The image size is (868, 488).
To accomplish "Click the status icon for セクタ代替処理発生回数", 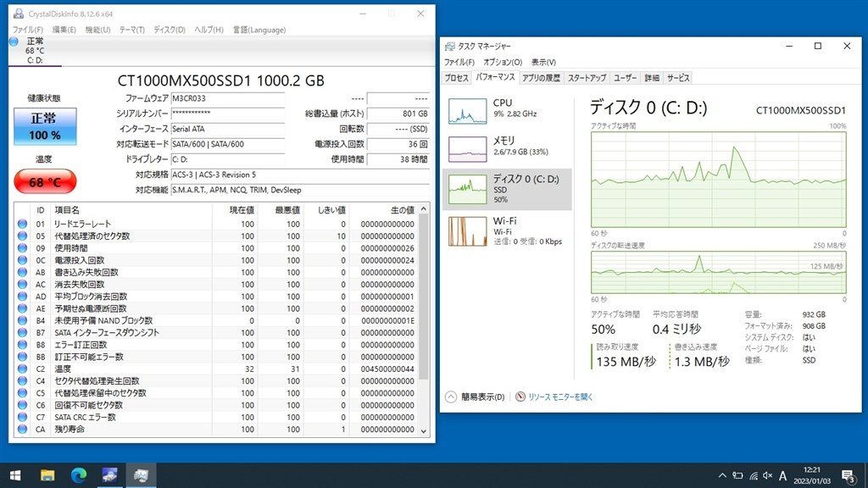I will [22, 380].
